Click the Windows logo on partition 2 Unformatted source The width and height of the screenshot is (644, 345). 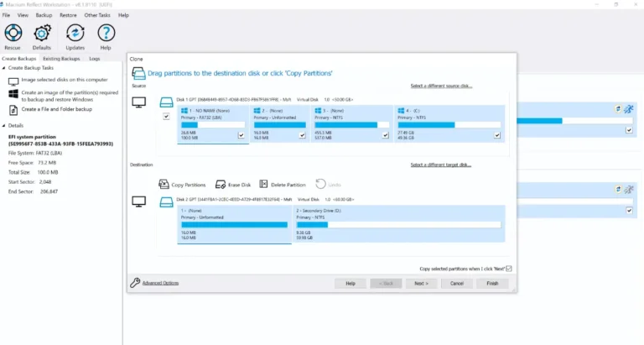coord(257,111)
